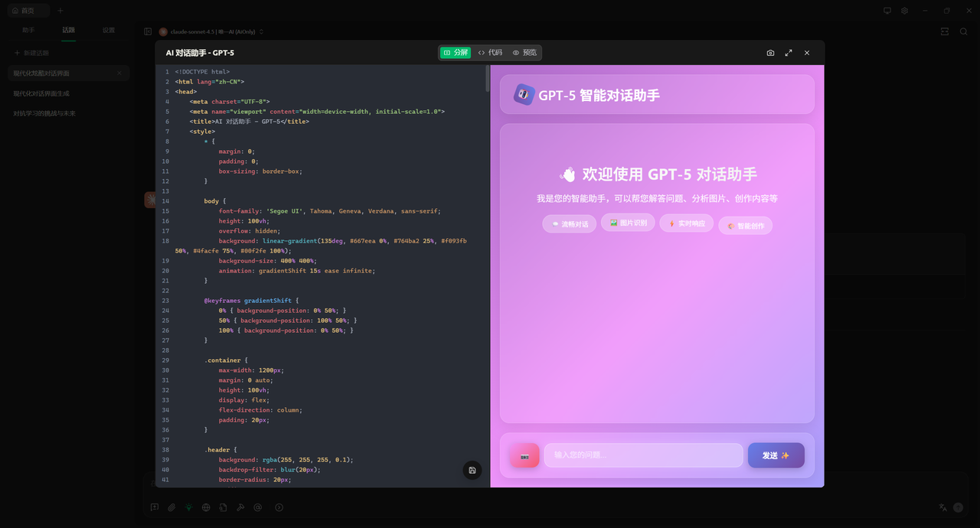This screenshot has width=980, height=528.
Task: Remove the 现代化炫酷对话界面 topic via its X
Action: 119,73
